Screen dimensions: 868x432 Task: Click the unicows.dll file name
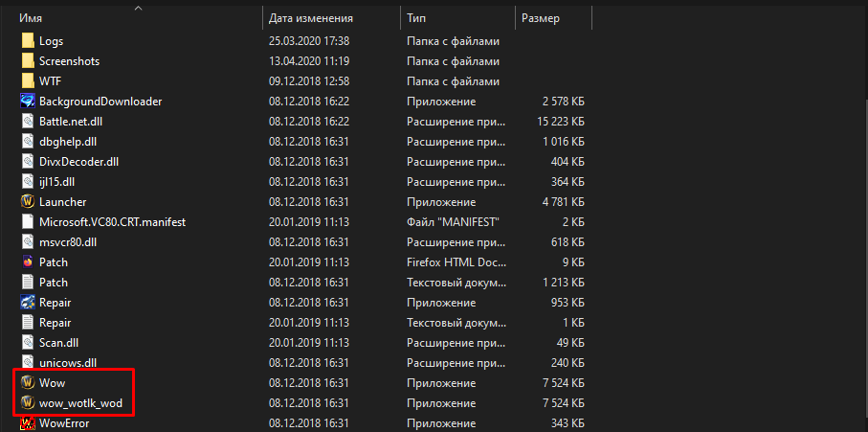(x=68, y=362)
